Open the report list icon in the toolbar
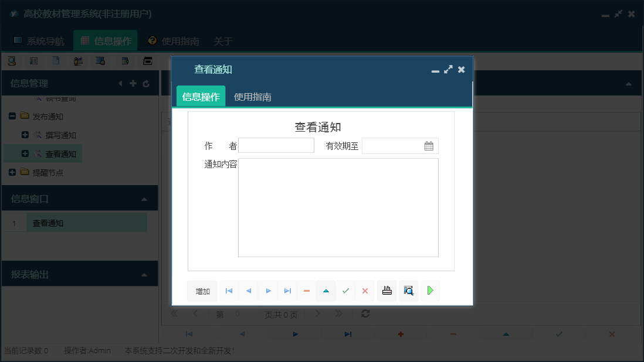This screenshot has height=362, width=644. point(34,60)
